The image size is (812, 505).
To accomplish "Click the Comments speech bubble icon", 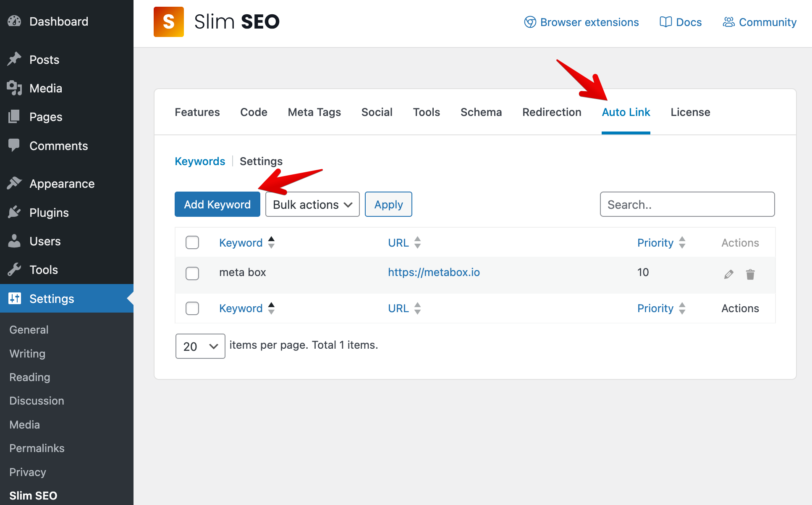I will pos(14,145).
